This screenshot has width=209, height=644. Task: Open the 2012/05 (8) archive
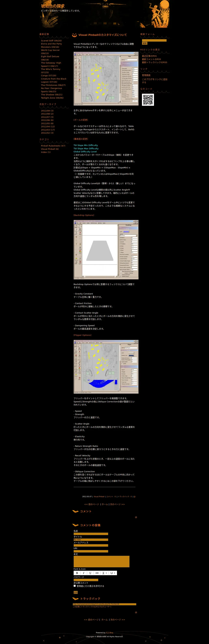pyautogui.click(x=47, y=123)
